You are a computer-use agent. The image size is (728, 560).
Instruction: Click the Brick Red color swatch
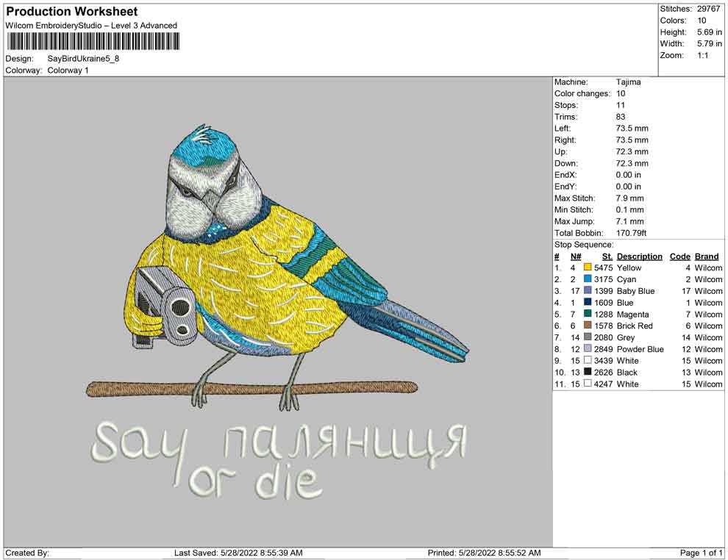(x=588, y=326)
